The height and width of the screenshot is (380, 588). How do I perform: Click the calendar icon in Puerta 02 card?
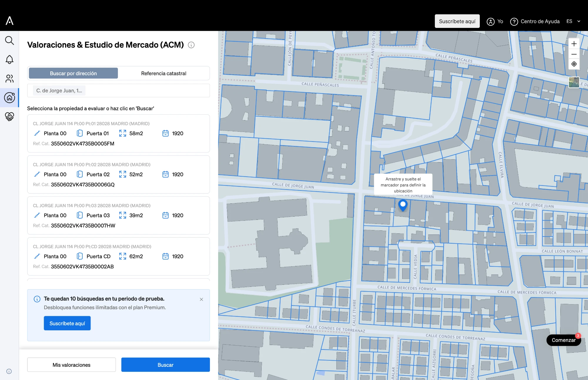coord(166,174)
